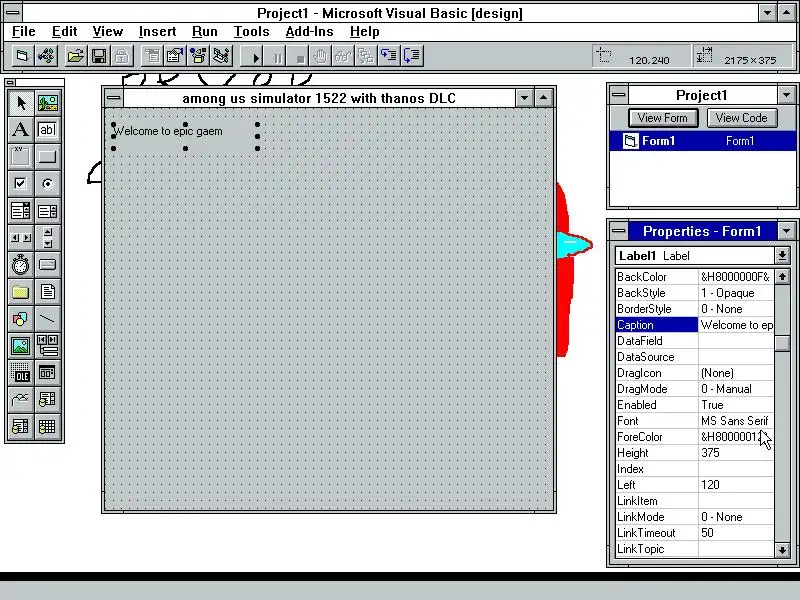Viewport: 800px width, 600px height.
Task: Click the Project window toolbar icon
Action: (221, 56)
